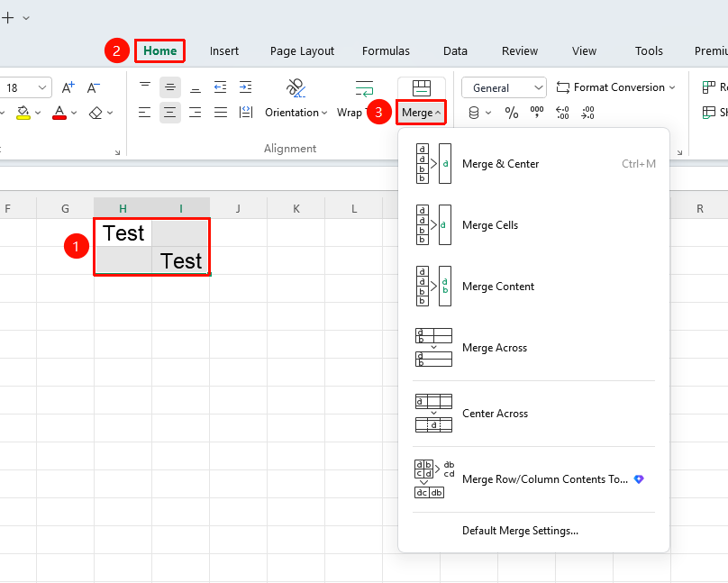Click the Comma Style thousands separator icon
This screenshot has height=583, width=728.
coord(537,113)
